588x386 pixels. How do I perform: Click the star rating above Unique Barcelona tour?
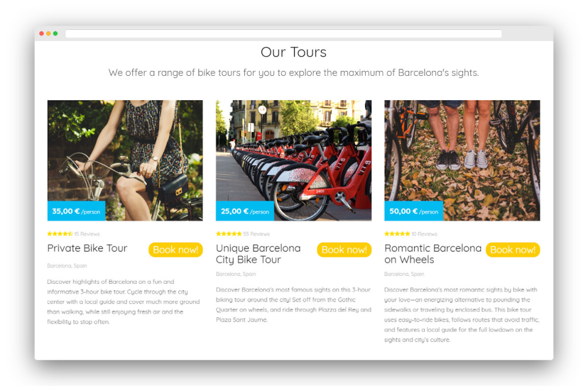[228, 234]
